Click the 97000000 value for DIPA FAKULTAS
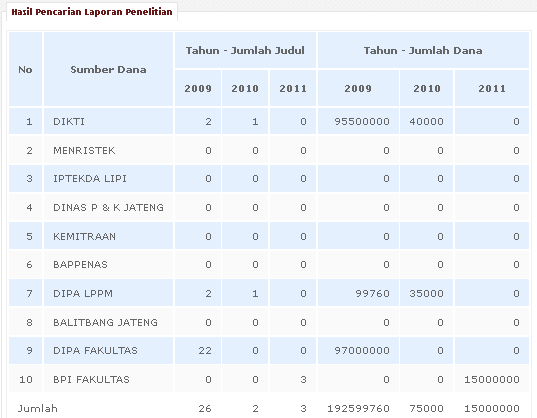The width and height of the screenshot is (537, 418). pyautogui.click(x=362, y=351)
